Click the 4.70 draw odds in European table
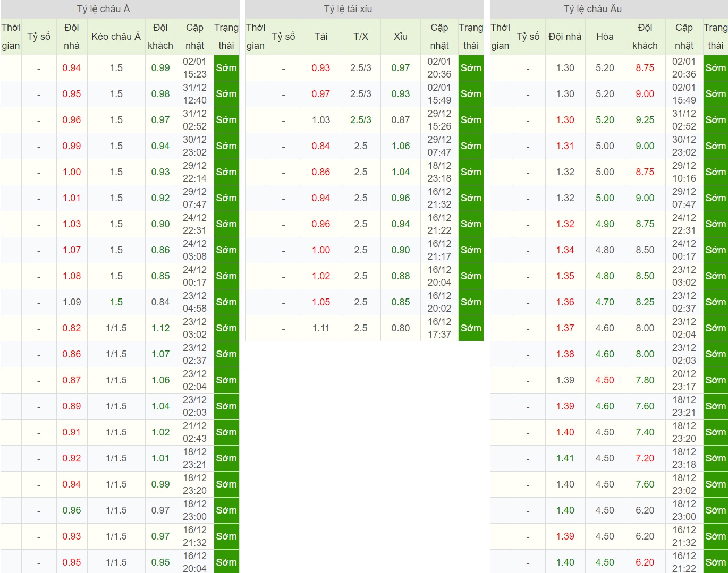728x573 pixels. pos(605,302)
